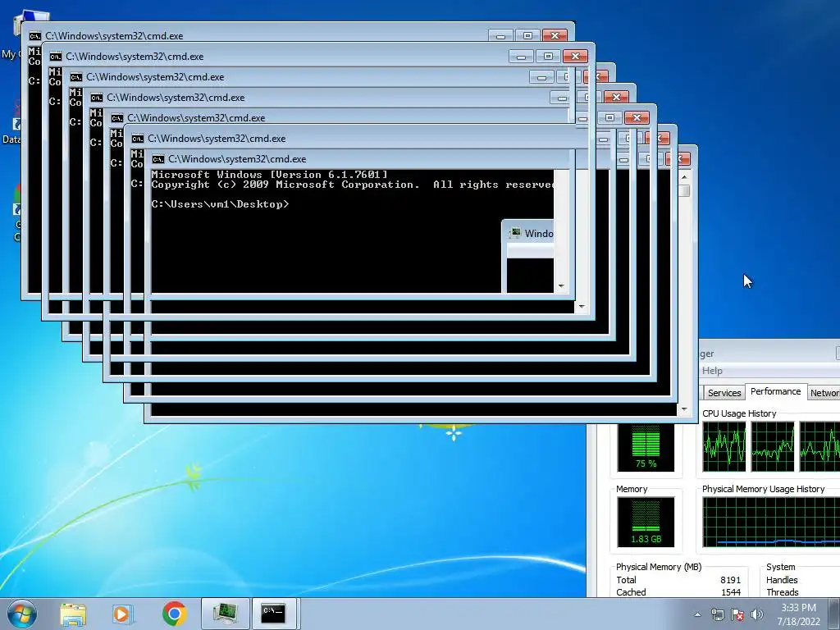Open the clock showing 3:33 PM
Screen dimensions: 840x630
pyautogui.click(x=798, y=614)
